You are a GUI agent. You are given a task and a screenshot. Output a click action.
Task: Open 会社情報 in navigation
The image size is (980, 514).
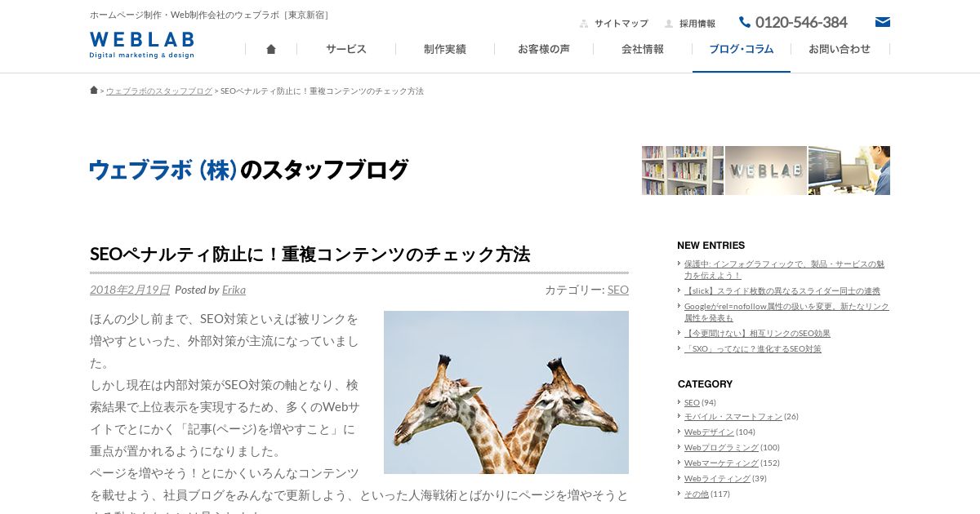[x=643, y=49]
